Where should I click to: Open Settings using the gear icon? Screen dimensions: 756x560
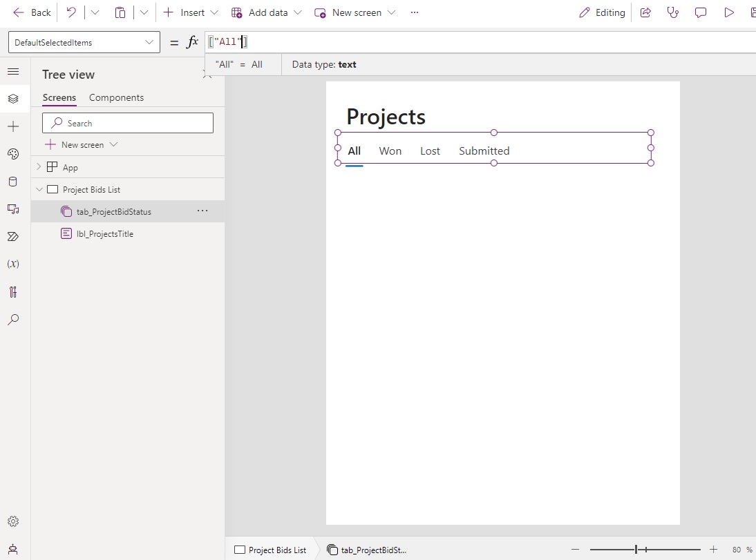click(x=14, y=521)
